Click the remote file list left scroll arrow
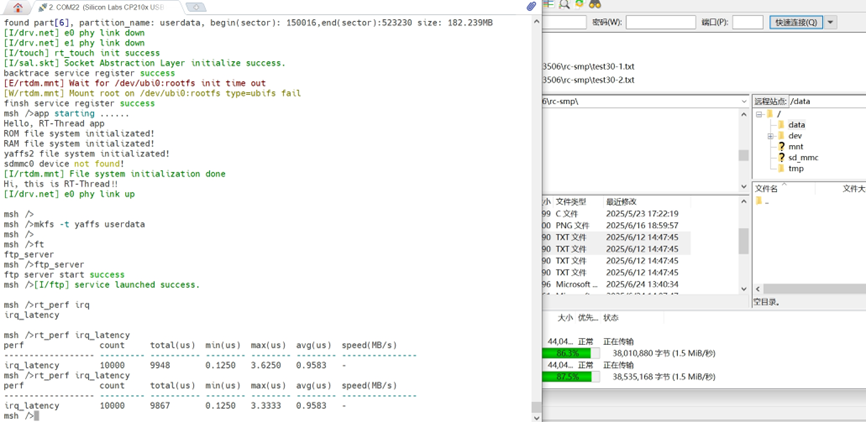Screen dimensions: 866x422 759,289
